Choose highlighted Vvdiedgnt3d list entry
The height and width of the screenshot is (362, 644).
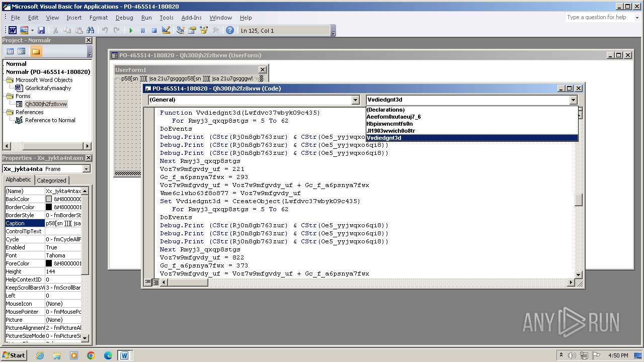click(472, 138)
